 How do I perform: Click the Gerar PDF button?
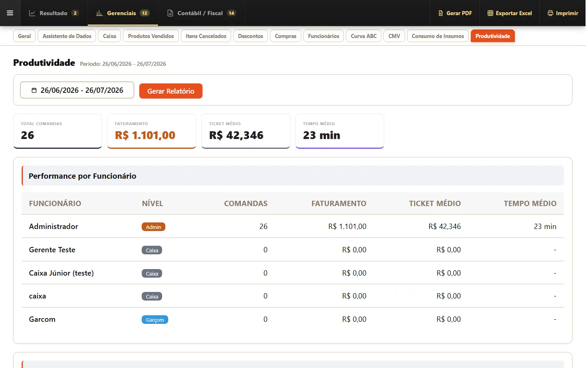pos(455,13)
